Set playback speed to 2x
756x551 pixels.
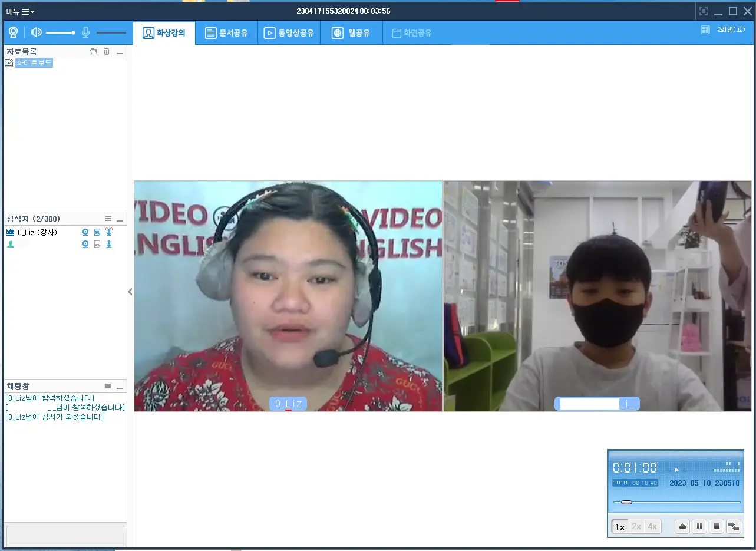coord(636,526)
